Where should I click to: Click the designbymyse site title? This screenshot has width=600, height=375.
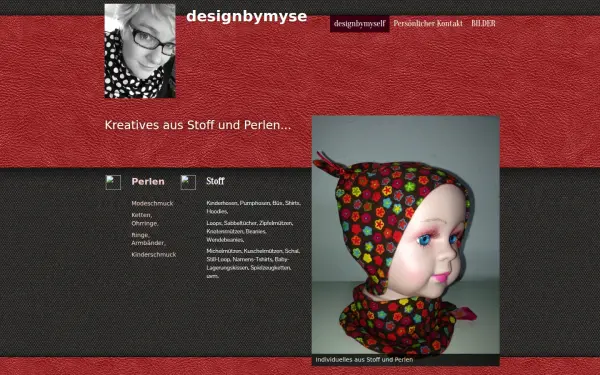pos(246,16)
